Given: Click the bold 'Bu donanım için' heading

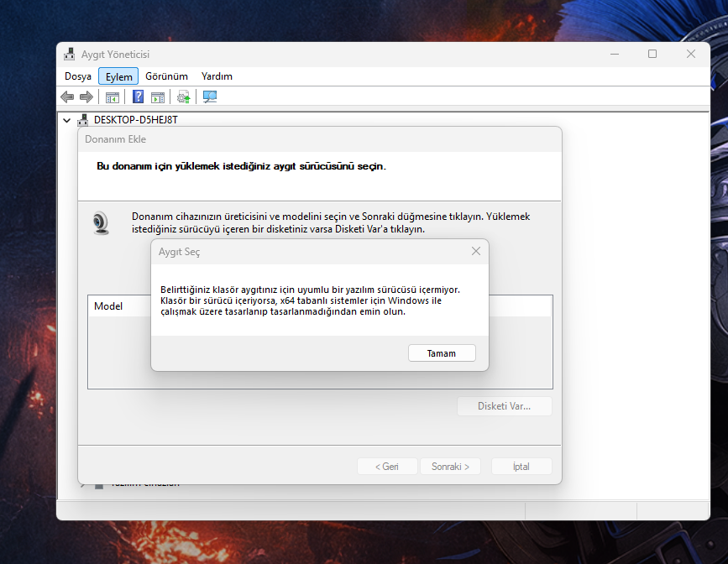Looking at the screenshot, I should (x=242, y=166).
